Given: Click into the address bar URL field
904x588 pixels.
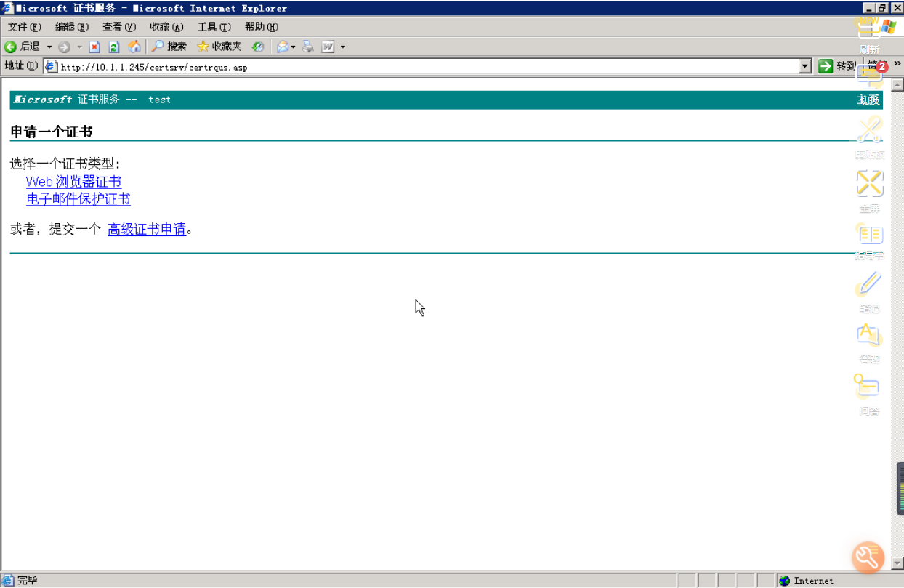Looking at the screenshot, I should click(x=429, y=67).
